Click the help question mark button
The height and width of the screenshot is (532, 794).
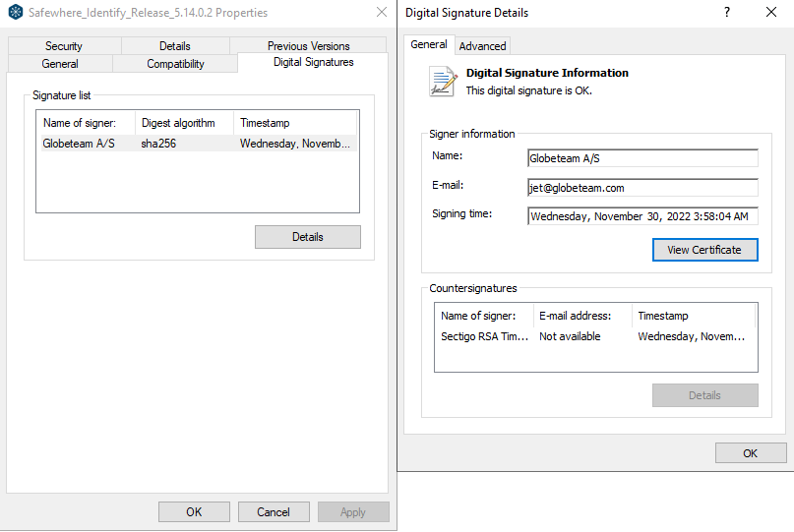pyautogui.click(x=727, y=13)
